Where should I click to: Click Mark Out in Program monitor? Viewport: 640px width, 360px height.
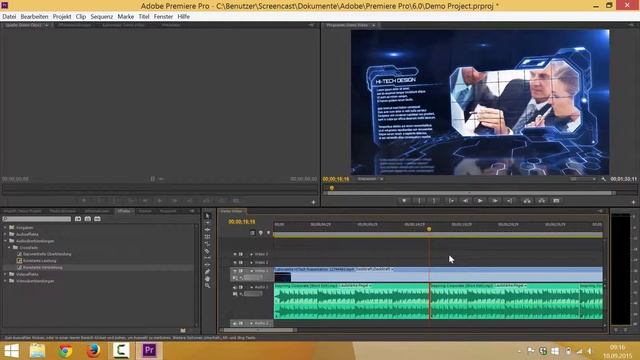point(434,201)
